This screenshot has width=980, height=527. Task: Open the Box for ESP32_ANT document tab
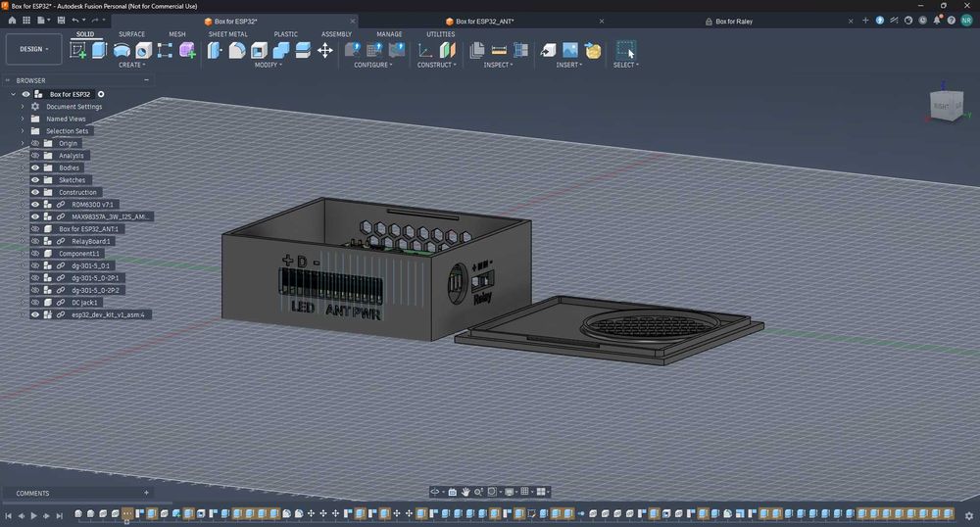pos(484,22)
